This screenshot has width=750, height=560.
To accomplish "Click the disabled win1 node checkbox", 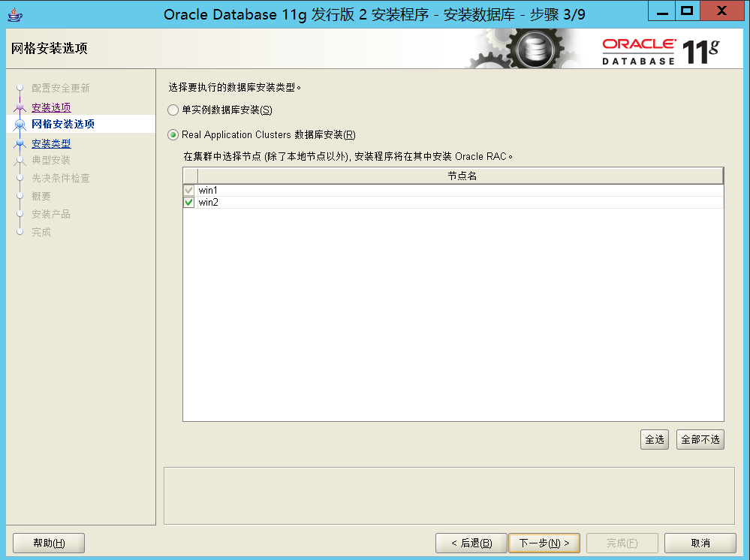I will (x=189, y=191).
